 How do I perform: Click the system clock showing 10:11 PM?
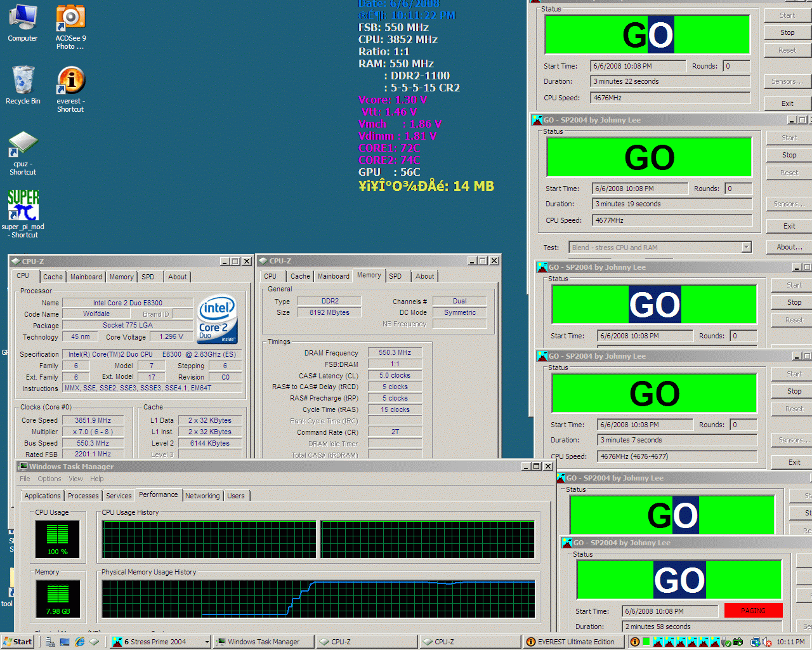point(790,642)
